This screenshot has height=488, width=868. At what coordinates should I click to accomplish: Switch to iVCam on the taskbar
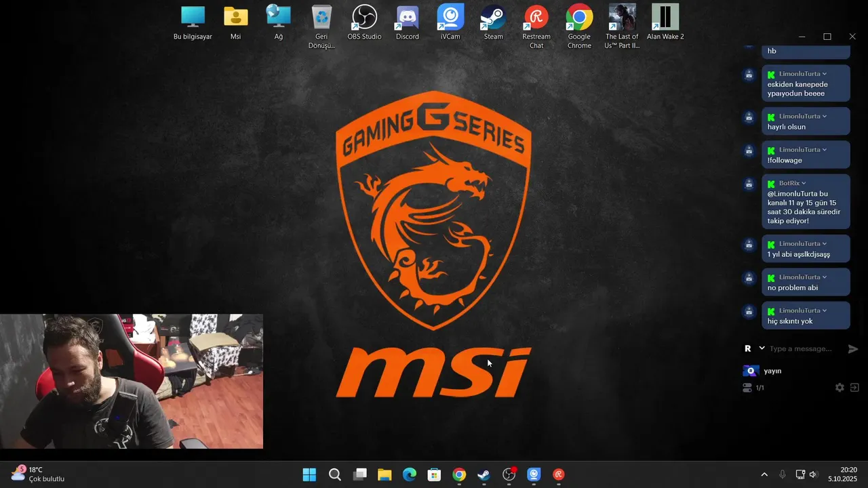534,474
